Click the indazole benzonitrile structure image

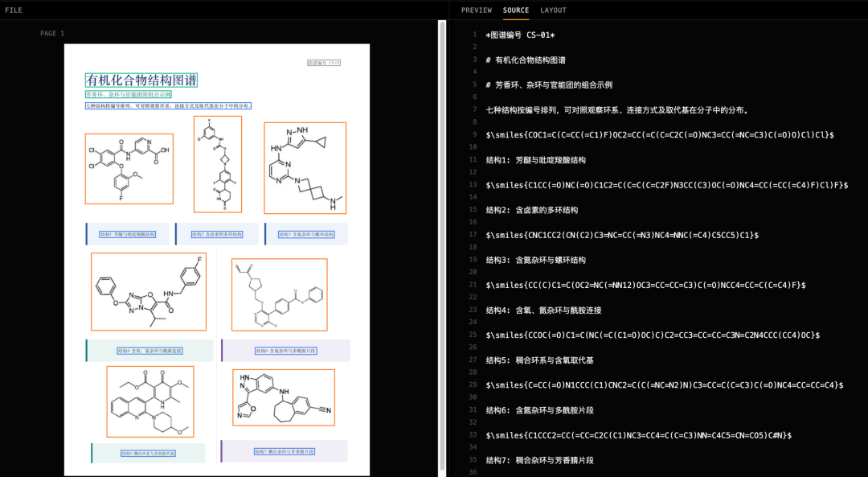click(284, 398)
